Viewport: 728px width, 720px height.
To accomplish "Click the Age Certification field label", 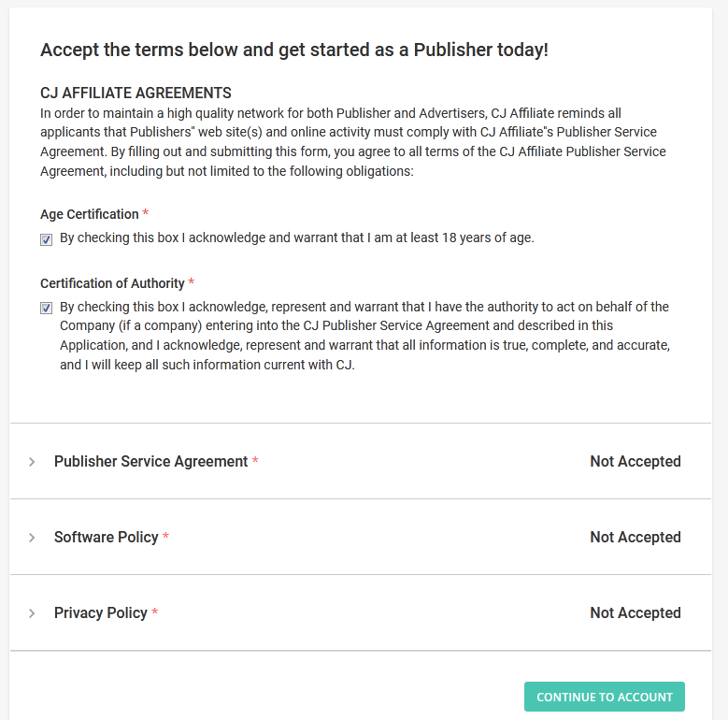I will click(89, 214).
